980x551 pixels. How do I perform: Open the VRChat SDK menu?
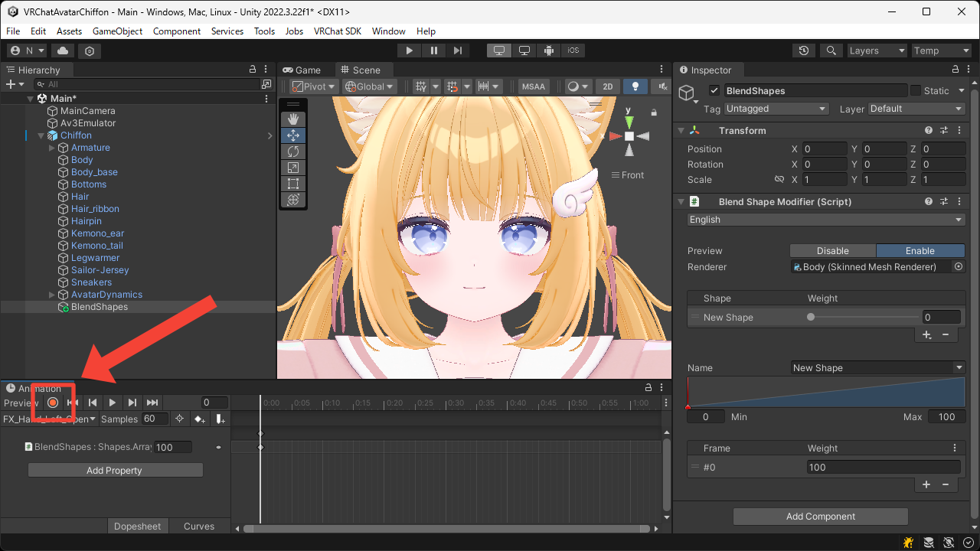[337, 31]
